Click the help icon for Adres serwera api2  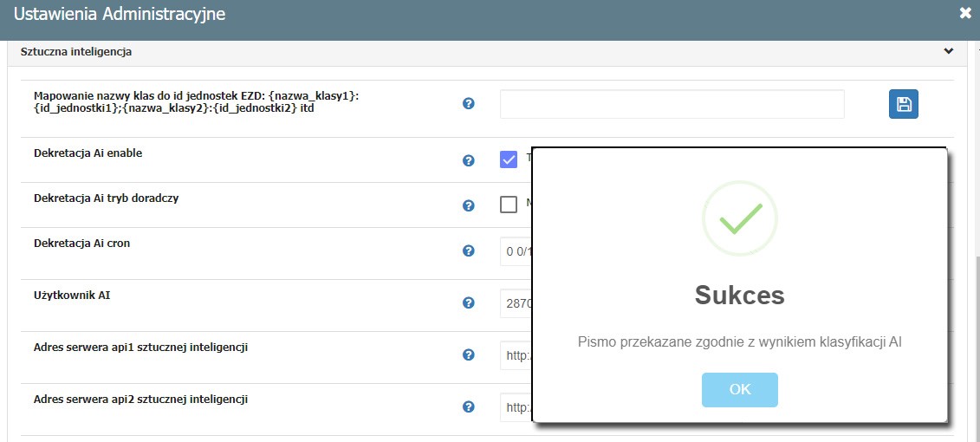469,407
